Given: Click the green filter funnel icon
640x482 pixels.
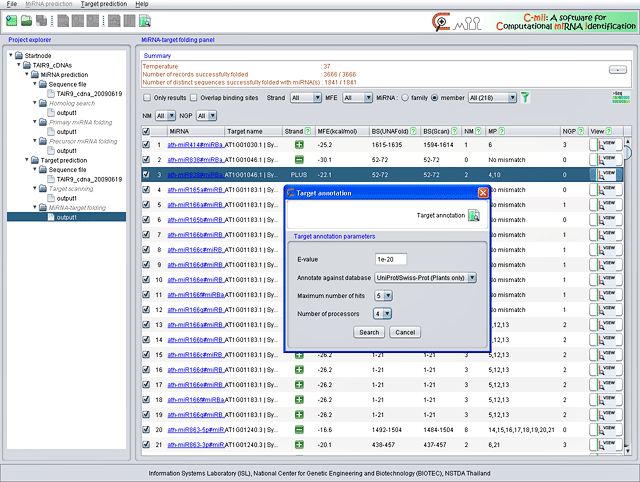Looking at the screenshot, I should pos(525,98).
